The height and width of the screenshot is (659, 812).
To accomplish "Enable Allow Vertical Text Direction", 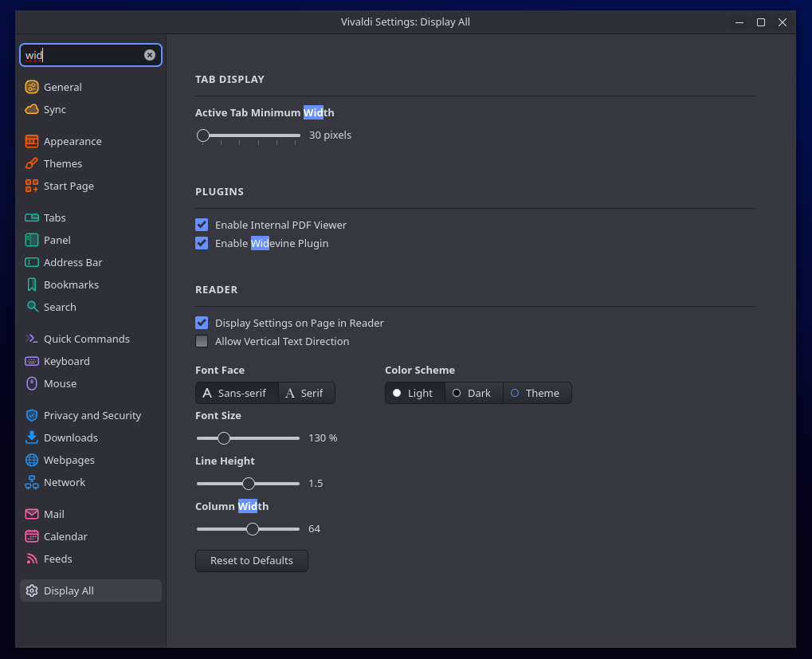I will 202,342.
